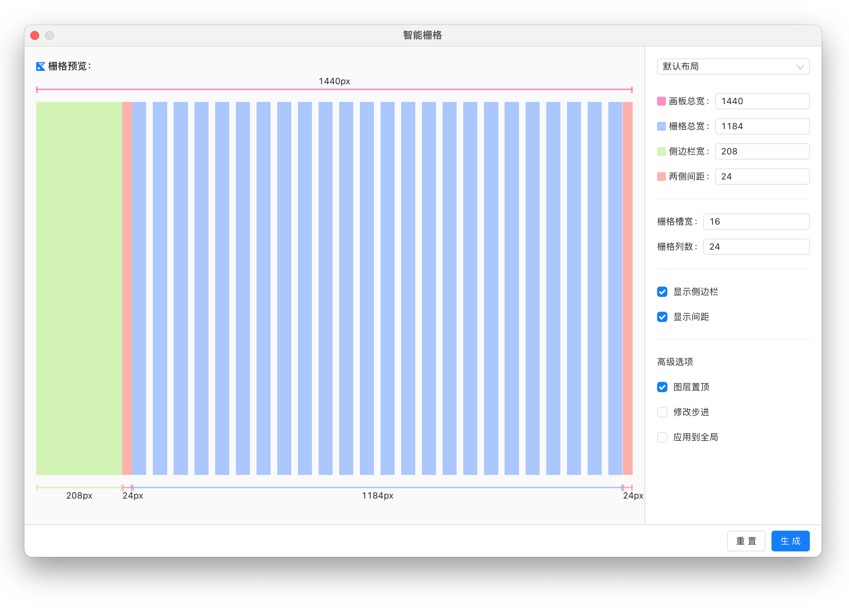Check the 应用到全局 option
Image resolution: width=849 pixels, height=616 pixels.
pyautogui.click(x=662, y=437)
